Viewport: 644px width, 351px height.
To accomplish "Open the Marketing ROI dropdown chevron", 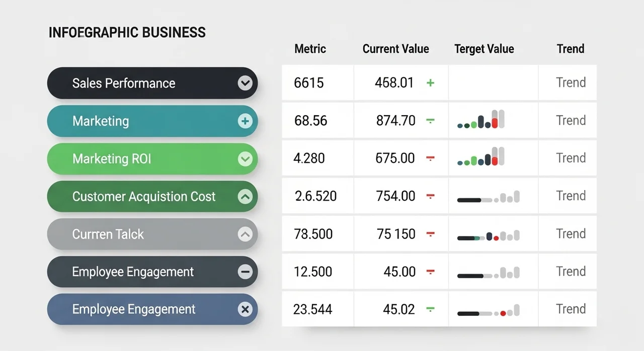I will tap(245, 159).
